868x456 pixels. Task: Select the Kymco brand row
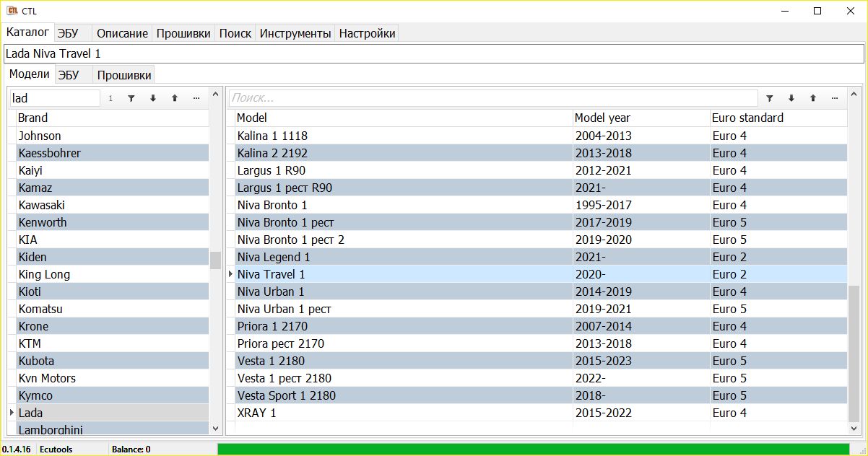[113, 395]
